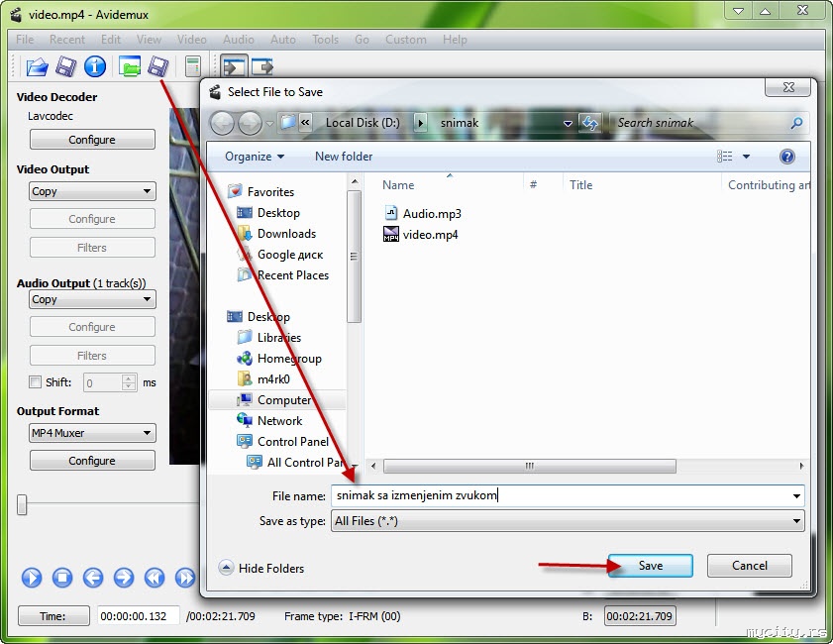Click the change view icon
833x644 pixels.
tap(725, 157)
